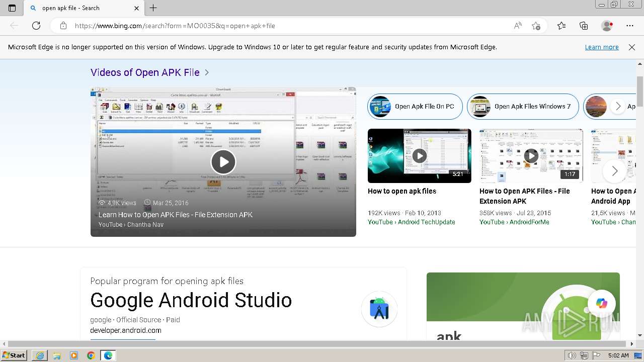Show more video filter chips
The image size is (644, 362).
pyautogui.click(x=618, y=107)
